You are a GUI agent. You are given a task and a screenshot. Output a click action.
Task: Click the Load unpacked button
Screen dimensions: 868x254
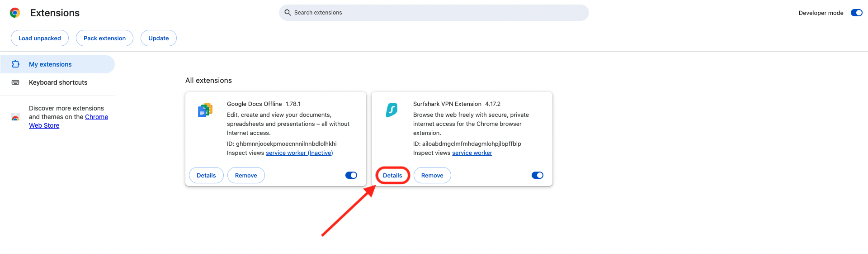pos(40,38)
